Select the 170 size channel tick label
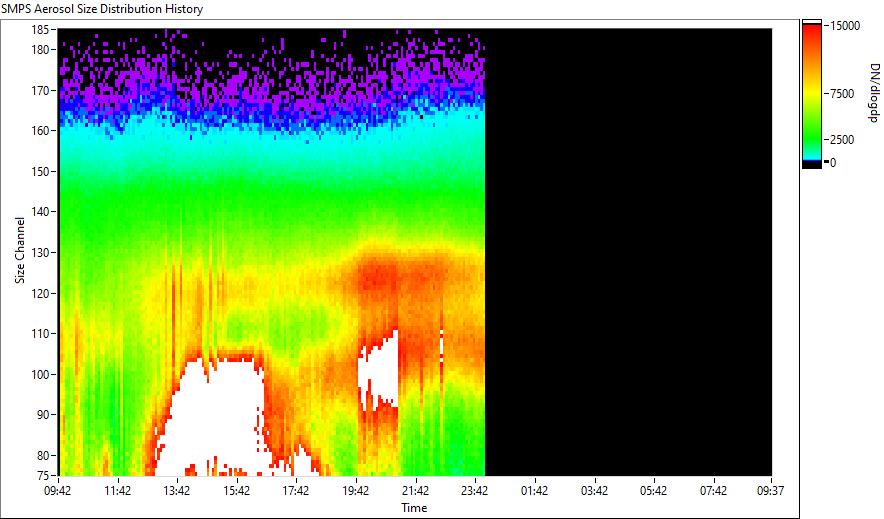The image size is (884, 519). [x=40, y=90]
